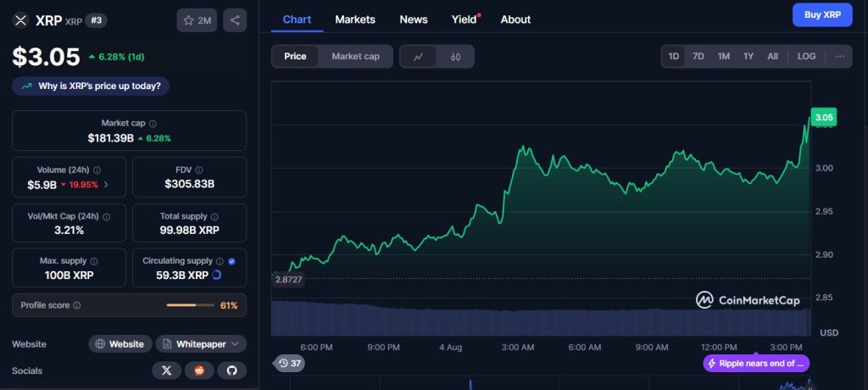Select the Market cap chart toggle
The image size is (868, 390).
[x=355, y=57]
